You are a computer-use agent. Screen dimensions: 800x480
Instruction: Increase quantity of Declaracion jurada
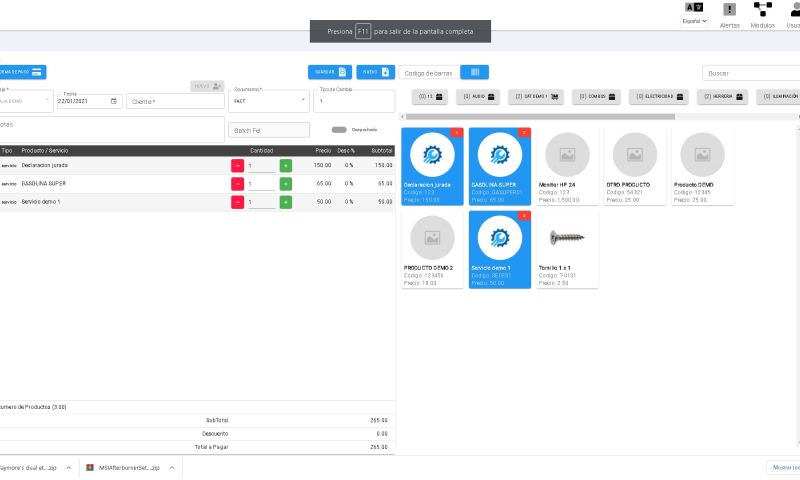pyautogui.click(x=286, y=165)
